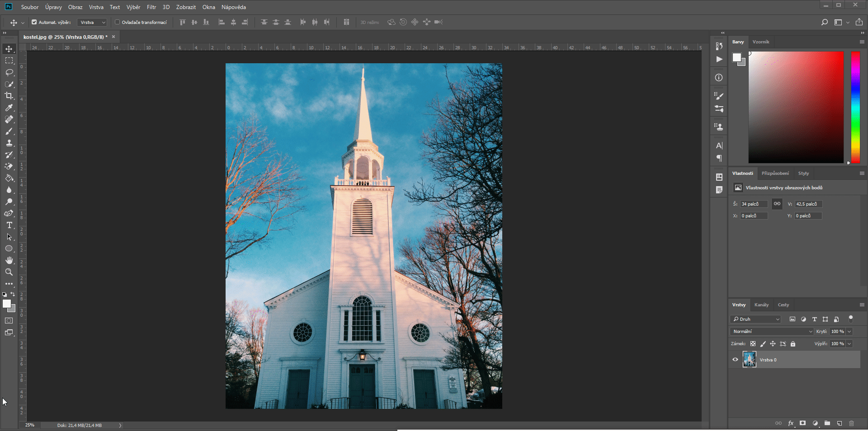Select the Brush tool

point(9,131)
